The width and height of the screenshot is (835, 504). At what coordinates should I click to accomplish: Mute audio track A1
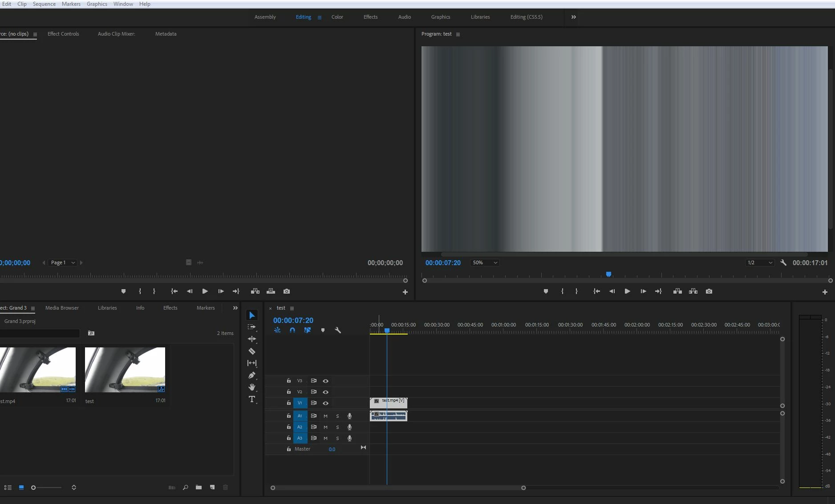click(325, 416)
